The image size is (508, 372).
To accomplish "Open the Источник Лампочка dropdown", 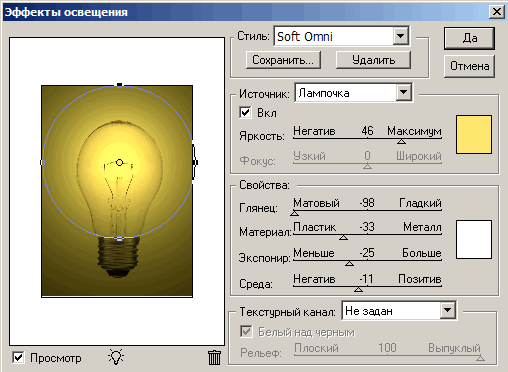I will [404, 92].
